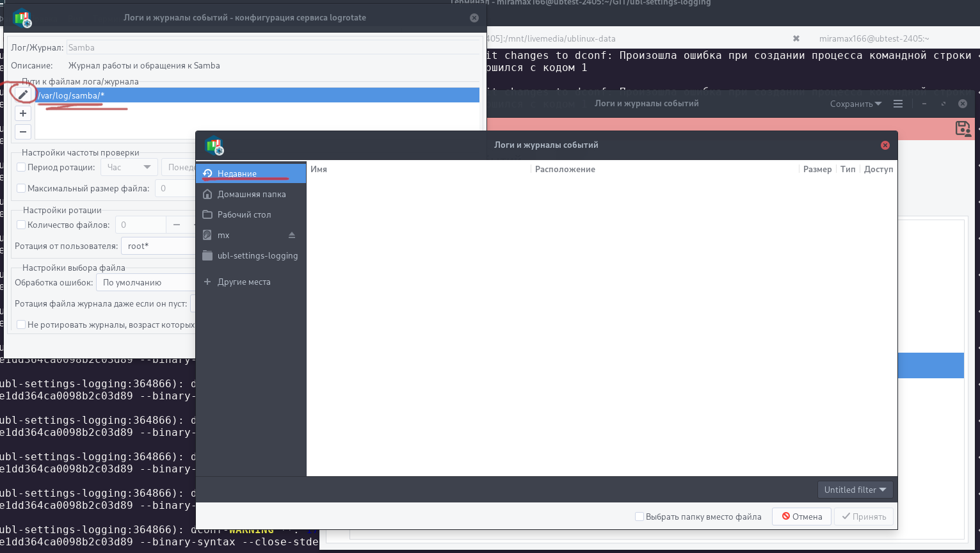Click the pencil edit path icon

tap(23, 95)
